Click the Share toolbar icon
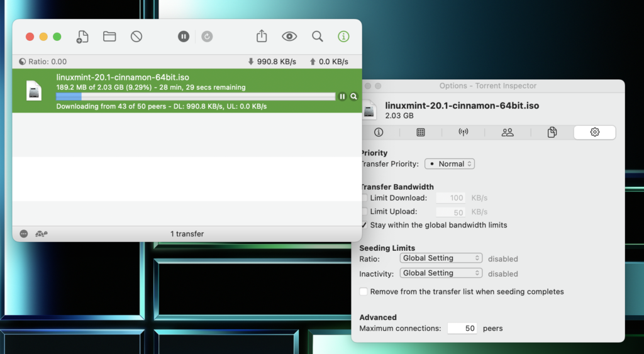This screenshot has height=354, width=644. tap(262, 36)
